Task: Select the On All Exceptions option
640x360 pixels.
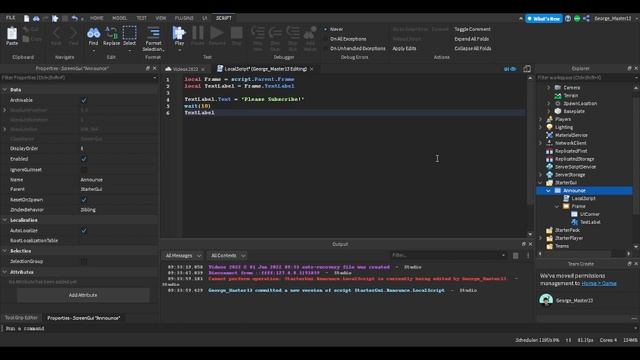Action: tap(345, 39)
